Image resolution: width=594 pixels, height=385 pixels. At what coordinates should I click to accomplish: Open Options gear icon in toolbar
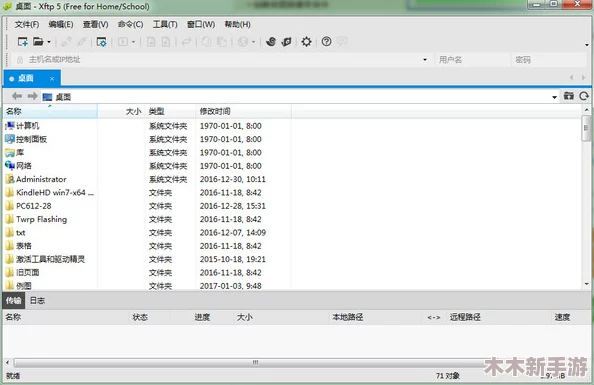click(x=306, y=42)
